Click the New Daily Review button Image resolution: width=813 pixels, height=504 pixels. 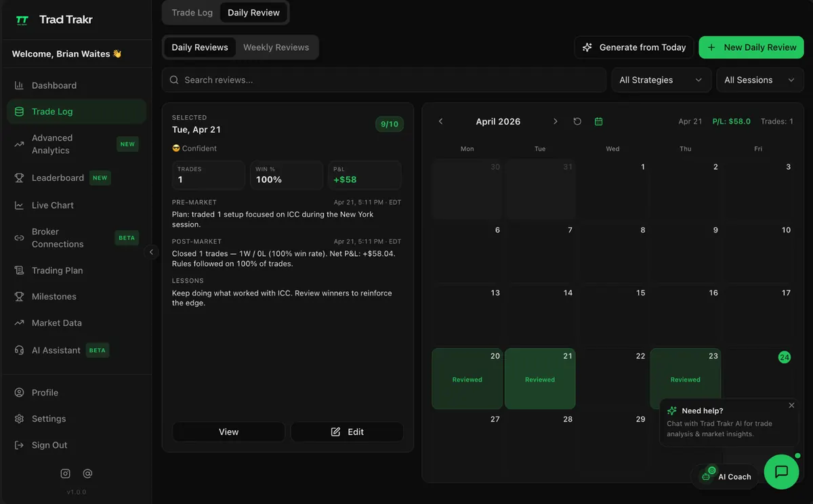pos(751,47)
